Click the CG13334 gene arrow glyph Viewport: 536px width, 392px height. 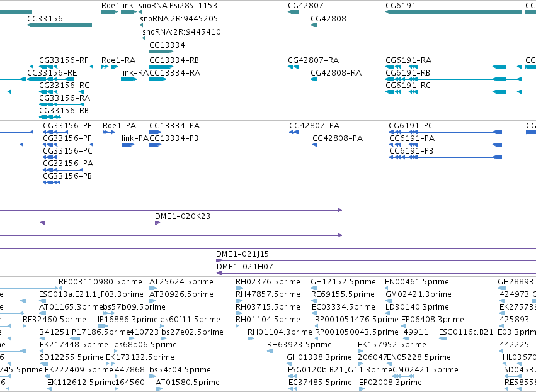click(161, 52)
